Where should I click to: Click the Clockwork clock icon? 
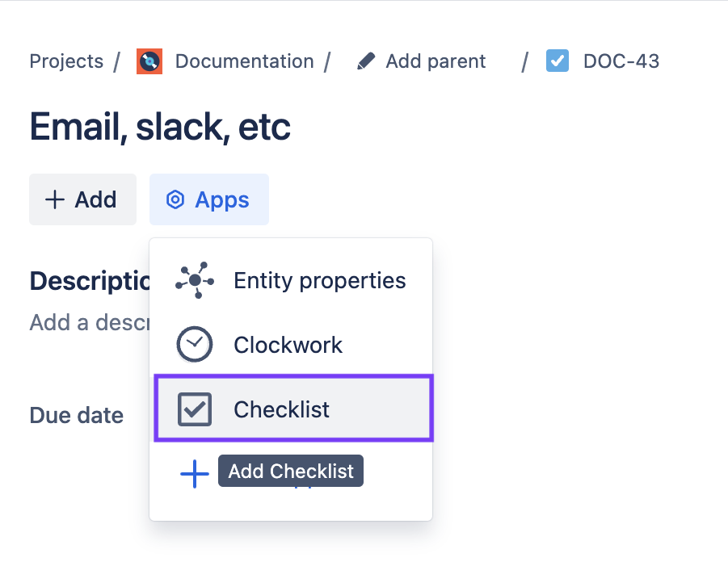click(194, 343)
